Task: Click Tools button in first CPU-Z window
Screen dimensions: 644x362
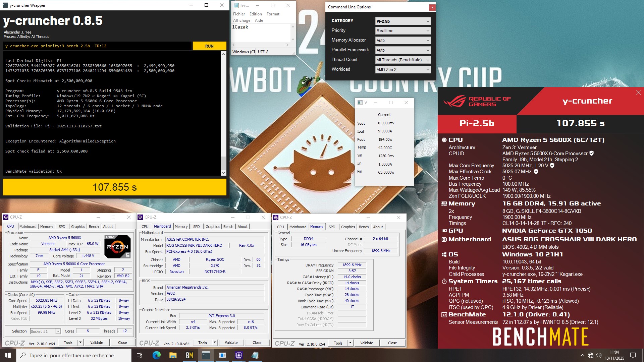Action: [x=68, y=343]
